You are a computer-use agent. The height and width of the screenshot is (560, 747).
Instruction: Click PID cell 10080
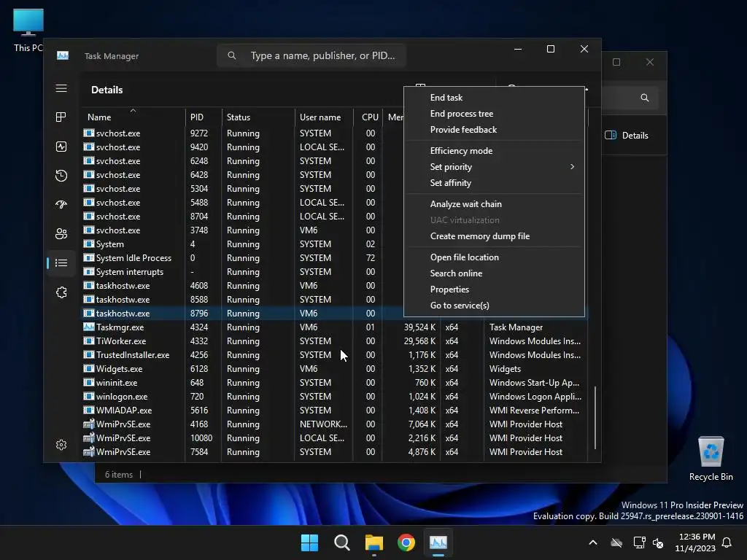[x=201, y=437]
